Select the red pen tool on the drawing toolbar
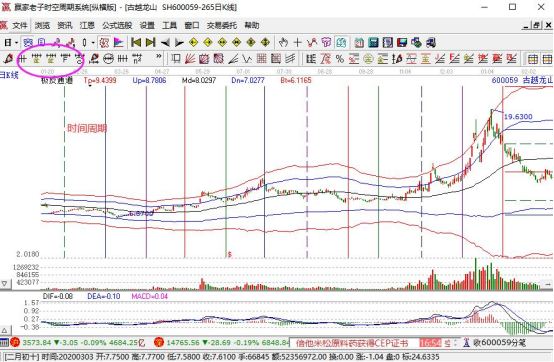Viewport: 554px width, 362px height. tap(8, 59)
